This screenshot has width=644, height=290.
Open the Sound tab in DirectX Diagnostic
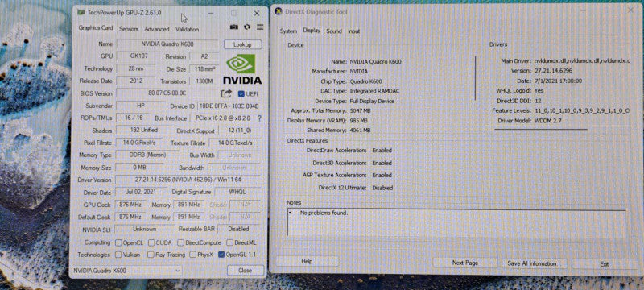pyautogui.click(x=334, y=31)
